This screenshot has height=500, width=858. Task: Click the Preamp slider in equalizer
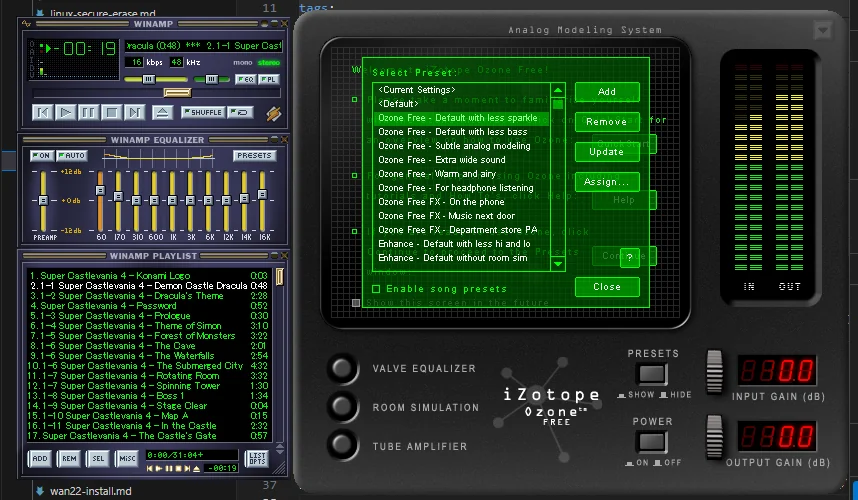point(42,200)
